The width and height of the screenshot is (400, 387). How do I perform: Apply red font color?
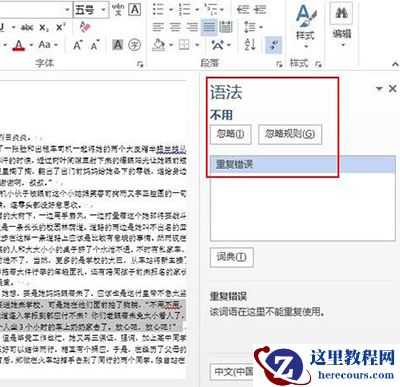pos(19,45)
